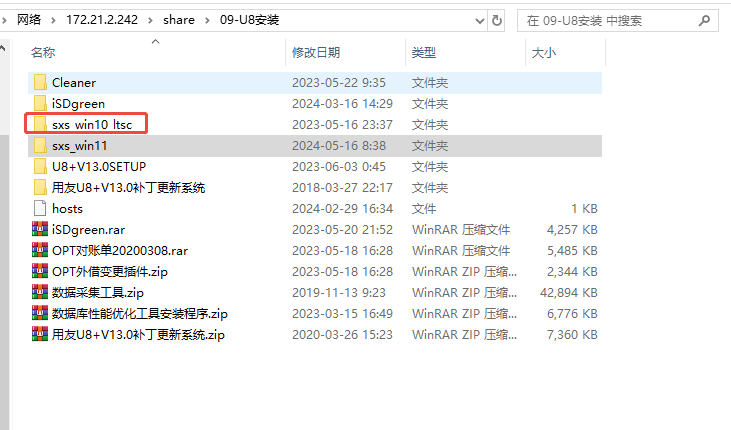Click the iSDgreen.rar WinRAR archive icon

(40, 229)
